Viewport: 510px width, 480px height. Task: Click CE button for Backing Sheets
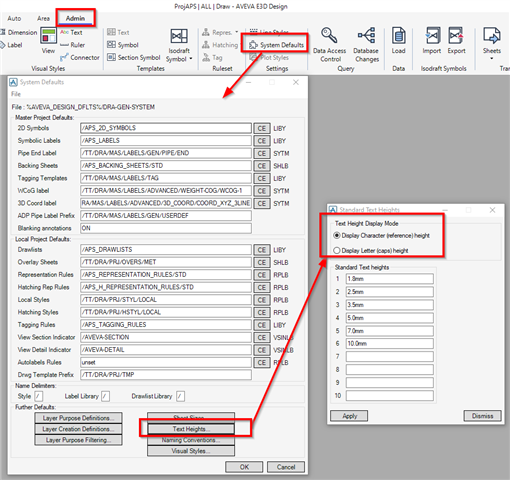point(262,166)
